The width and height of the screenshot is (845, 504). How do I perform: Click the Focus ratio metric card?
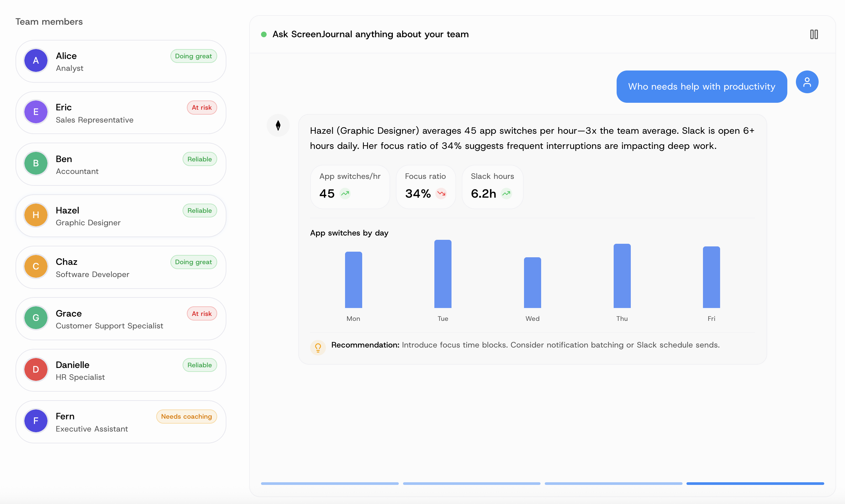point(425,186)
